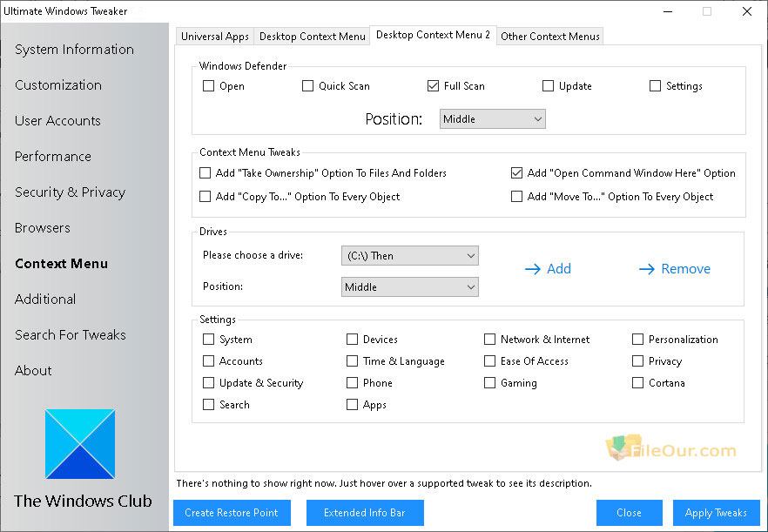Open the Performance section
The width and height of the screenshot is (768, 532).
[53, 157]
